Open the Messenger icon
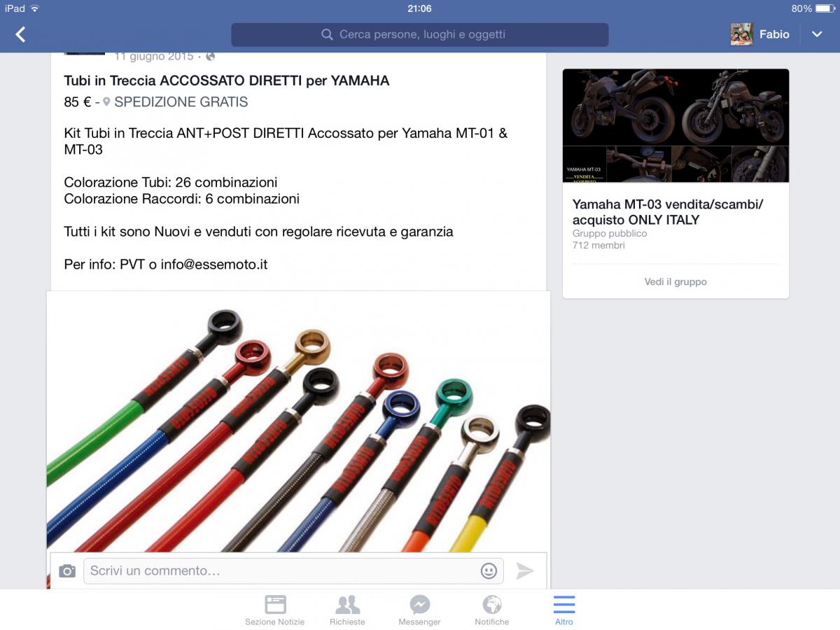 click(419, 610)
